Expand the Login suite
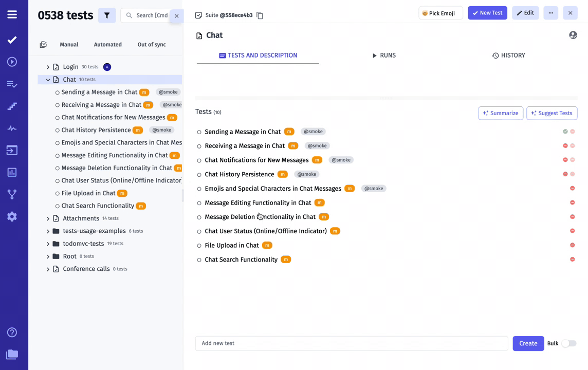The width and height of the screenshot is (588, 370). [x=48, y=67]
